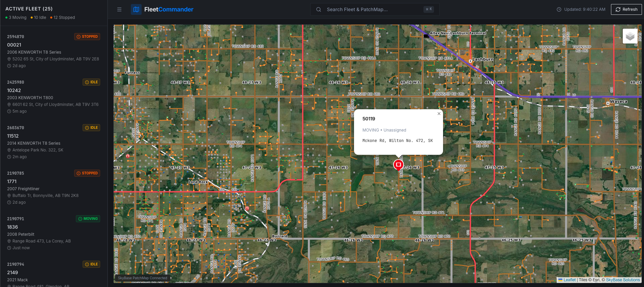
Task: Filter by 3 Moving status
Action: pos(17,18)
